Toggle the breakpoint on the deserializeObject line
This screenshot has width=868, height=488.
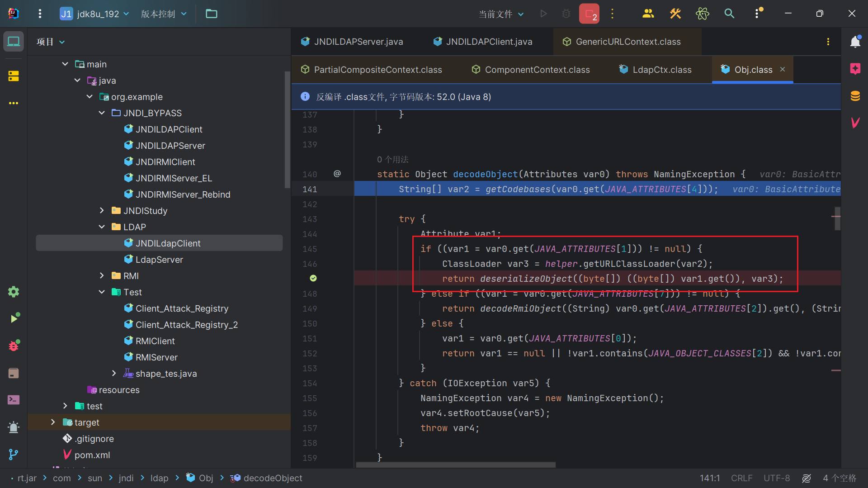pyautogui.click(x=313, y=279)
